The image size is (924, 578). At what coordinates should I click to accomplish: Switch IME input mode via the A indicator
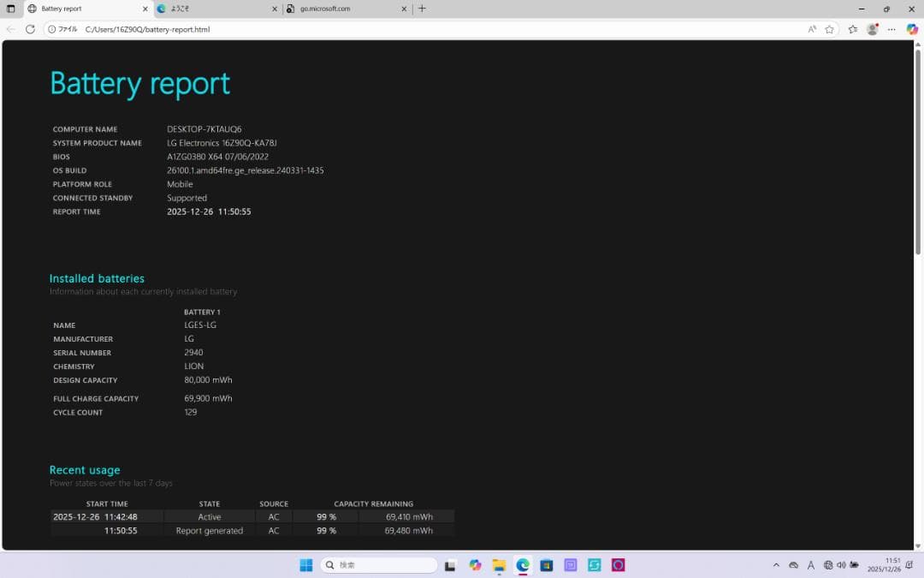coord(811,564)
